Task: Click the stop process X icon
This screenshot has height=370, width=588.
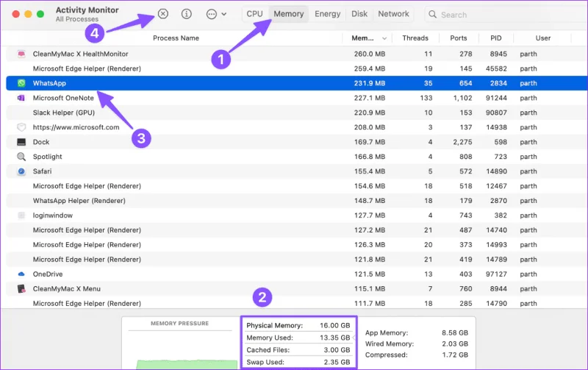Action: click(x=162, y=14)
